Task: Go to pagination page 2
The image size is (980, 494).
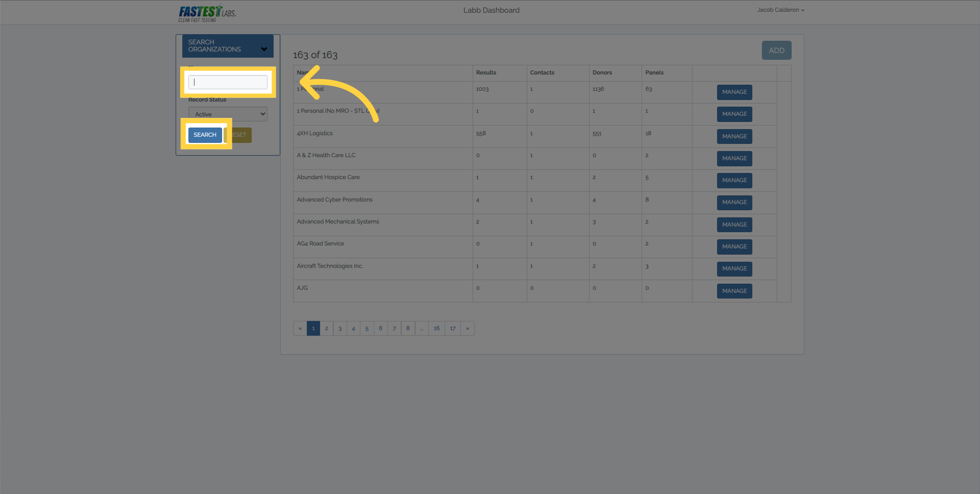Action: pyautogui.click(x=327, y=328)
